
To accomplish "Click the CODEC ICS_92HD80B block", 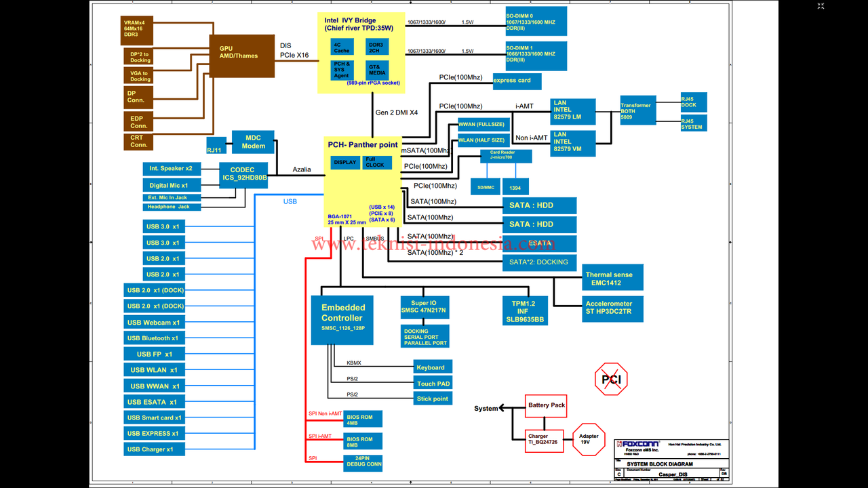I will coord(243,175).
